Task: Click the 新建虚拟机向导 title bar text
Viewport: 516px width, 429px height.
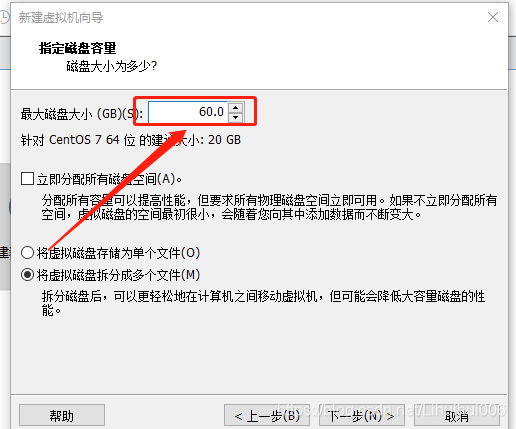Action: coord(61,17)
